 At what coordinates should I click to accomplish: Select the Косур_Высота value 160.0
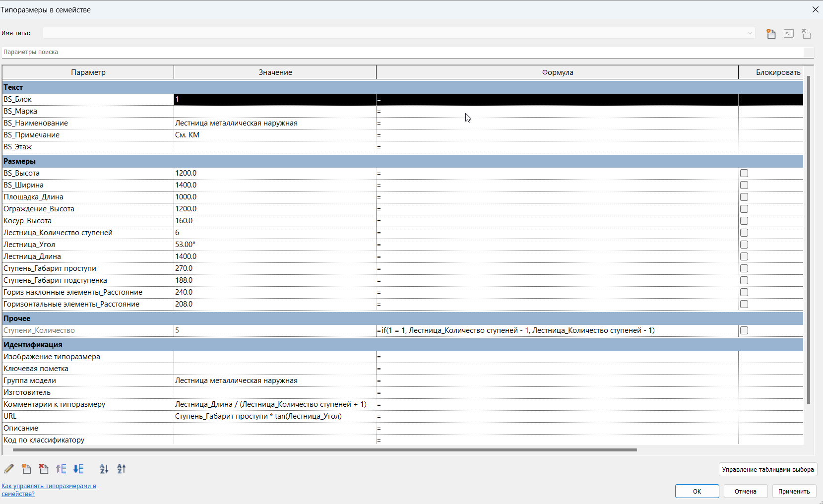click(x=275, y=221)
